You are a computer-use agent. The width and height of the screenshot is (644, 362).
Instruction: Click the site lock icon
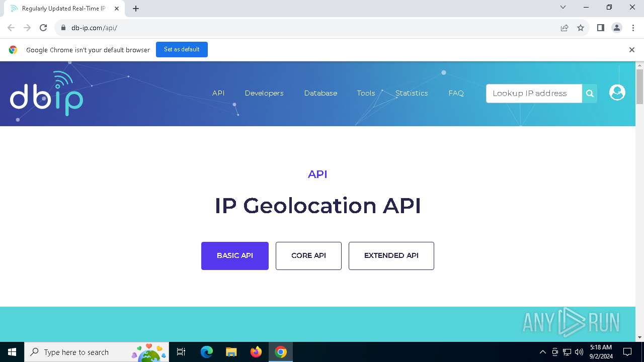coord(63,28)
